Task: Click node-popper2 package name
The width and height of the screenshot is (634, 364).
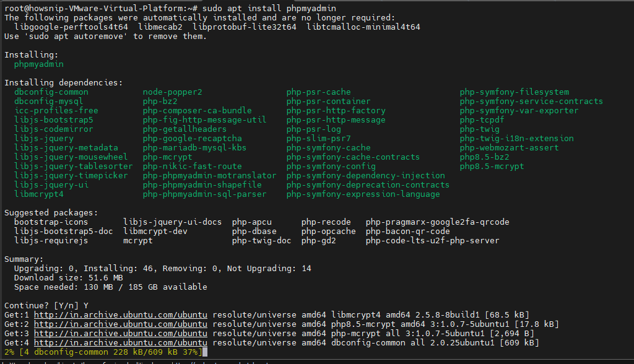Action: (x=173, y=92)
